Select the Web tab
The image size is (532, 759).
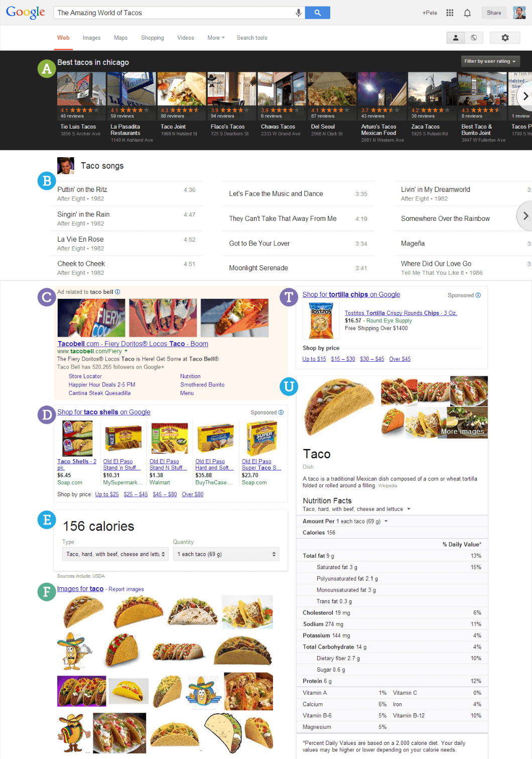click(63, 38)
